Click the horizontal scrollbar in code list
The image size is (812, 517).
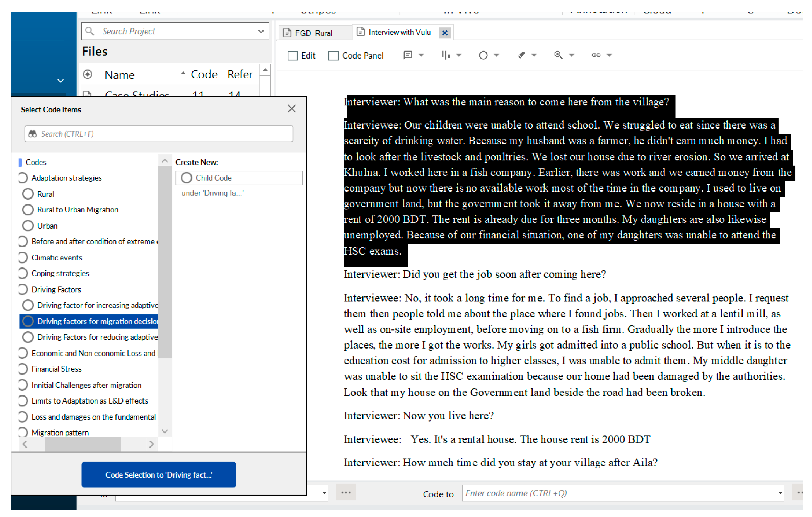(83, 444)
